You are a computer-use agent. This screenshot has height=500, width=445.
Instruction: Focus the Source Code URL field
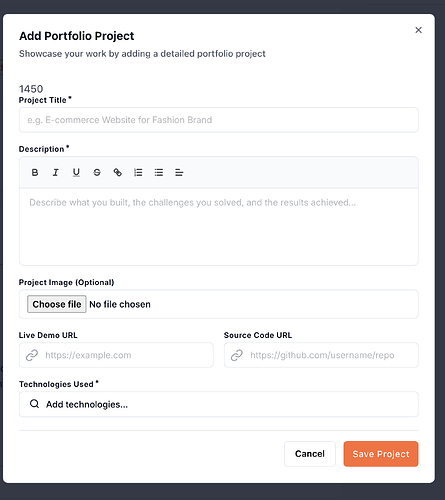[x=321, y=355]
